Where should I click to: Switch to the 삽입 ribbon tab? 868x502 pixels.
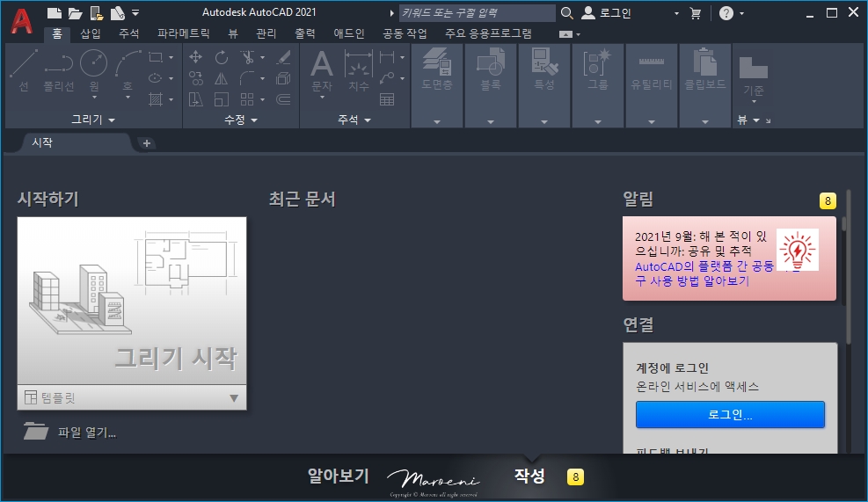tap(91, 33)
